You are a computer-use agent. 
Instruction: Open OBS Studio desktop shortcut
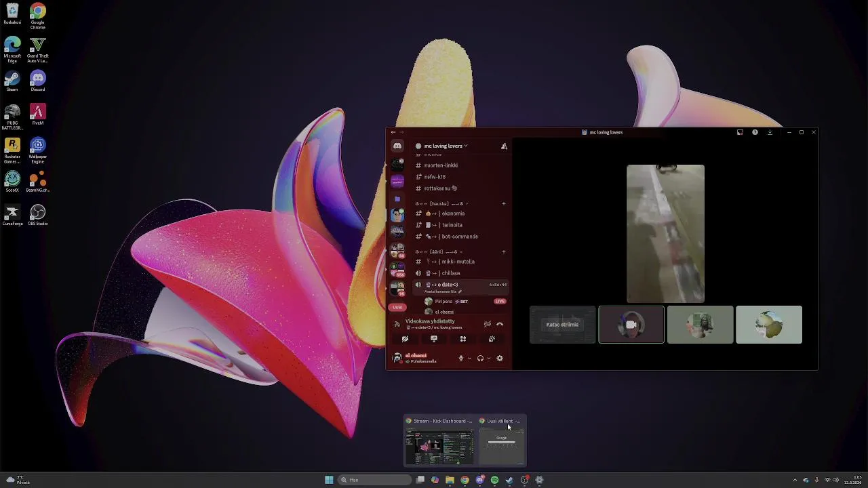[x=38, y=216]
